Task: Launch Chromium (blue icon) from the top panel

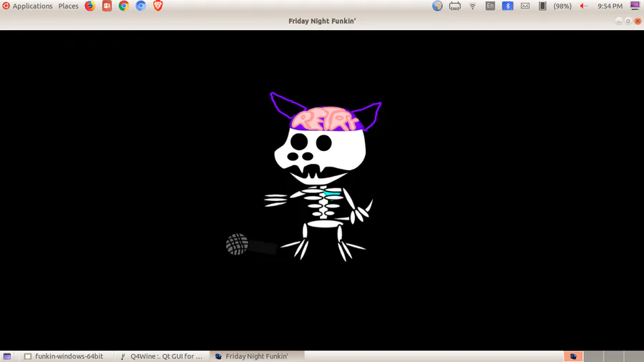Action: [x=141, y=6]
